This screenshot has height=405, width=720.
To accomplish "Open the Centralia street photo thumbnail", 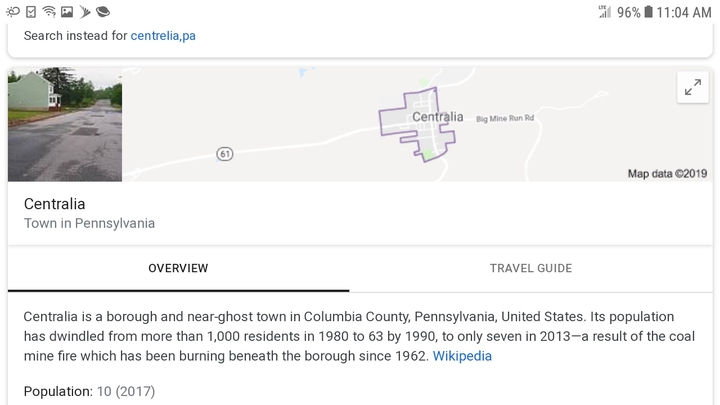I will (65, 124).
